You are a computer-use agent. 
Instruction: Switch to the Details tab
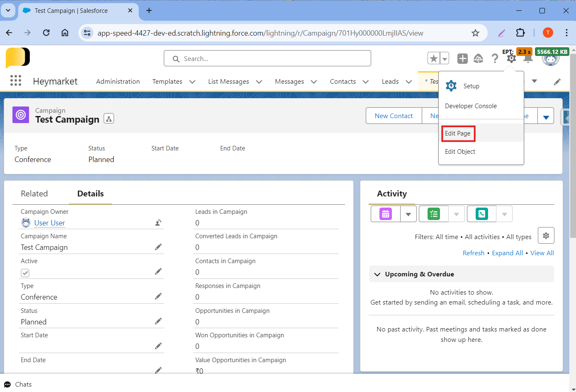tap(90, 194)
